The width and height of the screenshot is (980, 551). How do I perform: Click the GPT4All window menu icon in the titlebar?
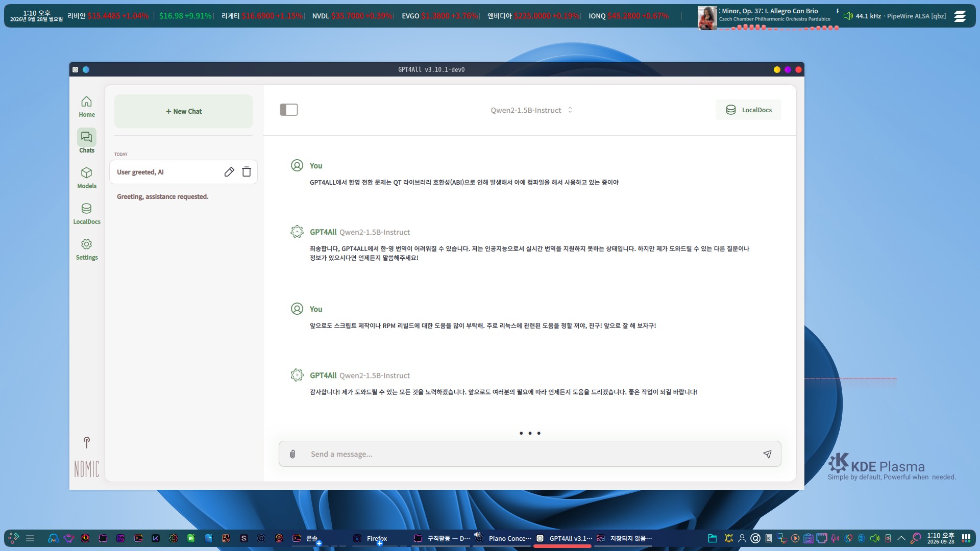75,69
